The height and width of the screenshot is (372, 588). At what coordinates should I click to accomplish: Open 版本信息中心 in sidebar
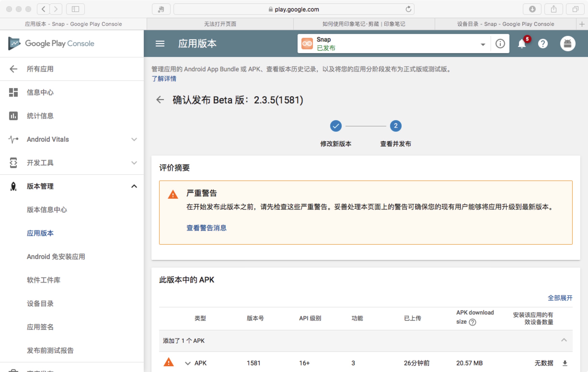tap(47, 210)
